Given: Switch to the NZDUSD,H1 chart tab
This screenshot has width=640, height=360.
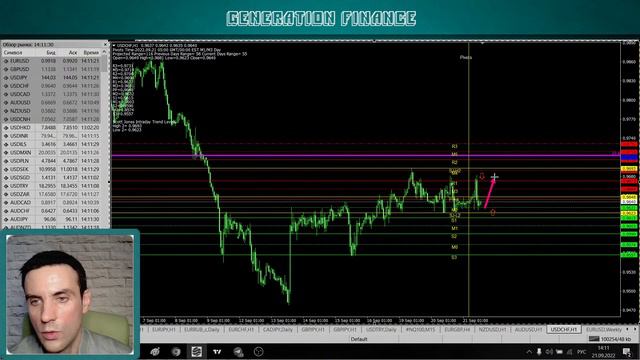Looking at the screenshot, I should (x=492, y=329).
